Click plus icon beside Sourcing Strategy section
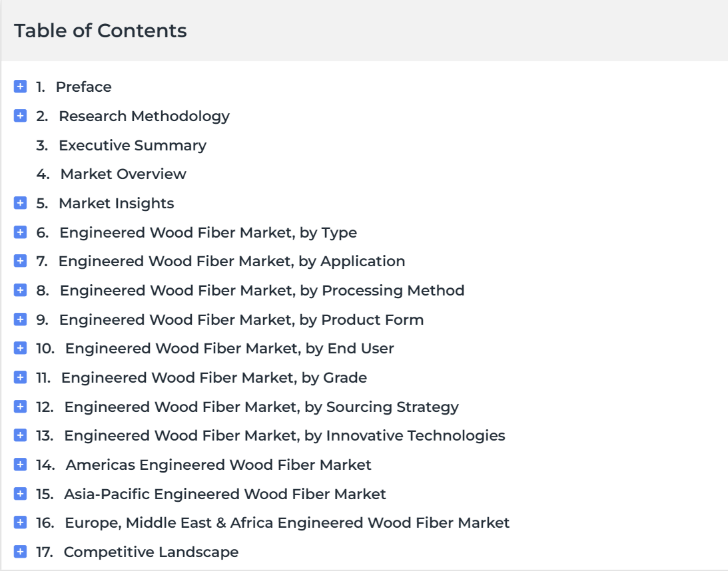This screenshot has width=728, height=571. point(20,407)
